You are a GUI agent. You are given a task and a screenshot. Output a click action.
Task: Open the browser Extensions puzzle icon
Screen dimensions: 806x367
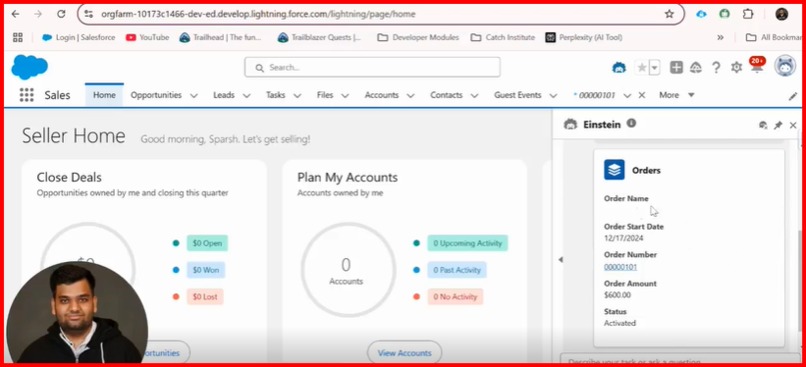click(748, 14)
